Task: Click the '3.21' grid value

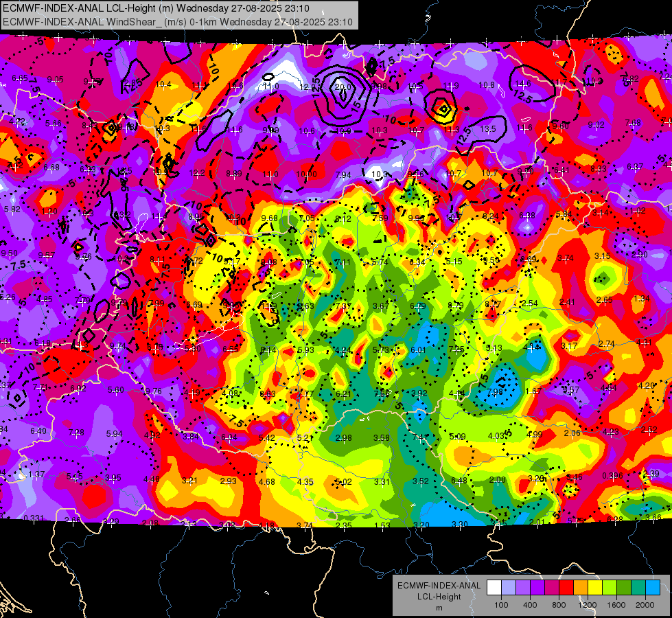Action: click(189, 480)
